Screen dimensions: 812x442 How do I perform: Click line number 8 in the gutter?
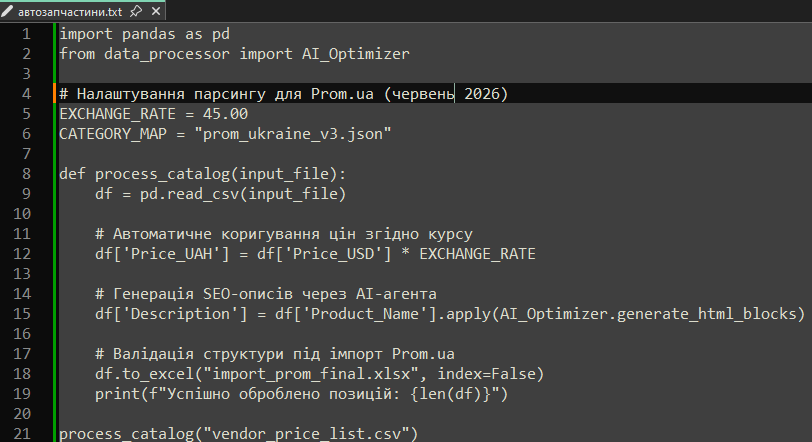coord(26,173)
